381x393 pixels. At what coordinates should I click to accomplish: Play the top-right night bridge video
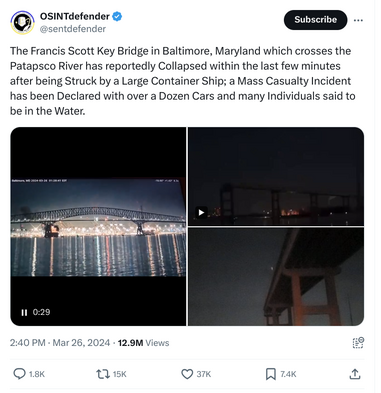click(201, 212)
